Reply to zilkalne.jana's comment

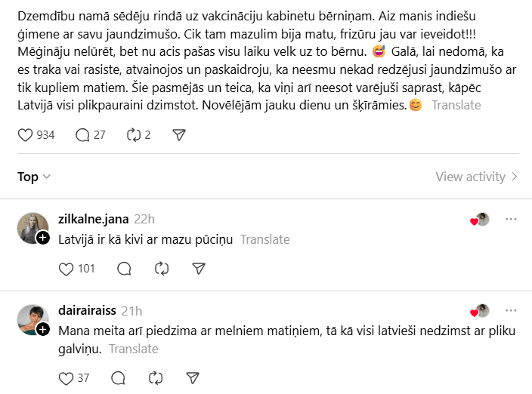coord(124,269)
